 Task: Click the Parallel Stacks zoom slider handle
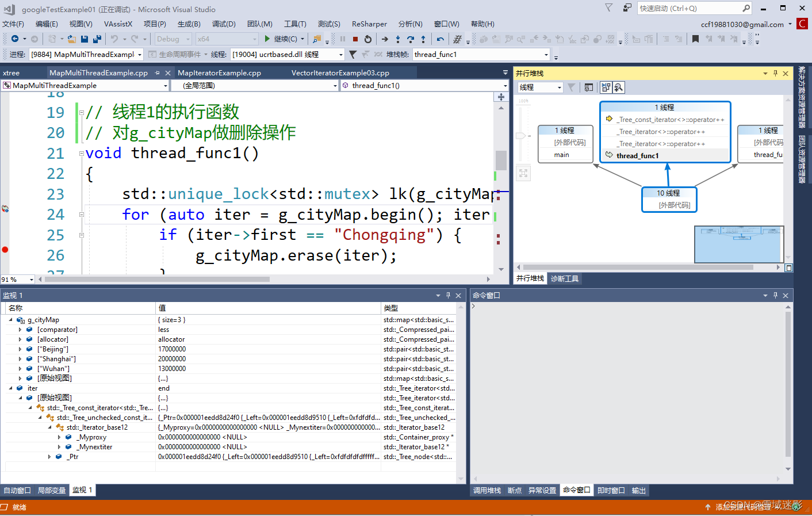pos(521,136)
